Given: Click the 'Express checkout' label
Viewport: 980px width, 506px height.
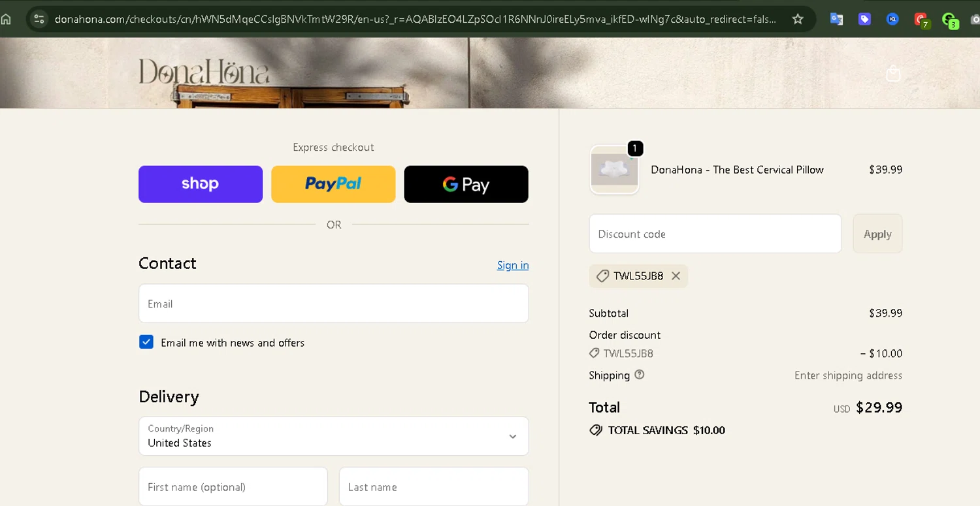Looking at the screenshot, I should coord(333,148).
